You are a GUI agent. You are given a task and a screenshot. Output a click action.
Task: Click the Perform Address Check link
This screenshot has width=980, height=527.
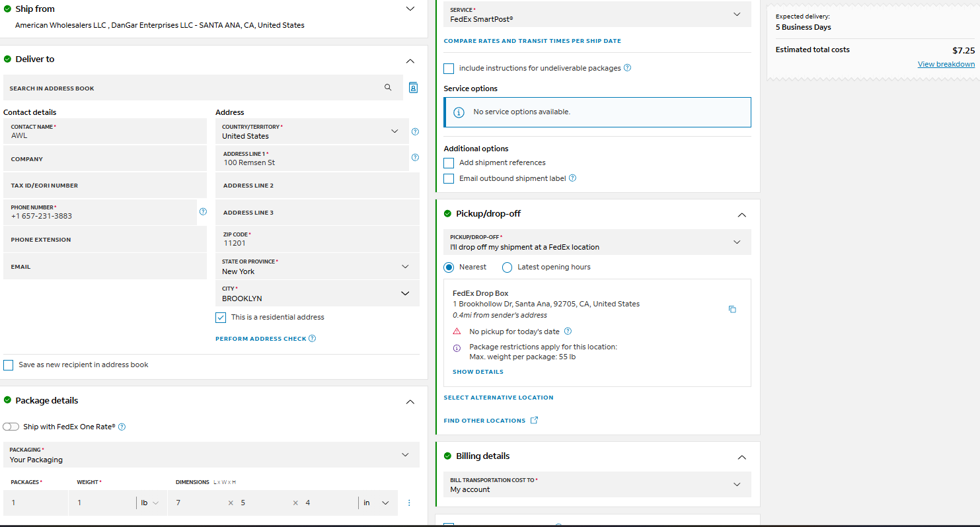point(261,339)
